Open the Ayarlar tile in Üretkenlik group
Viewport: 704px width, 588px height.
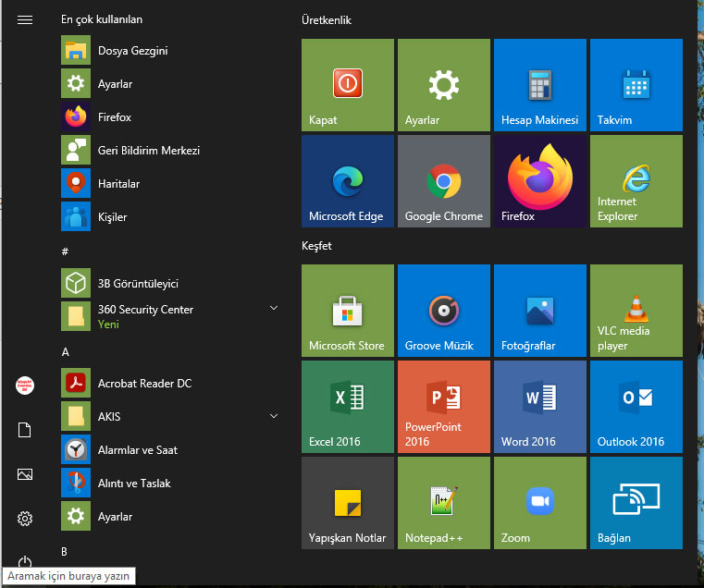click(x=444, y=85)
